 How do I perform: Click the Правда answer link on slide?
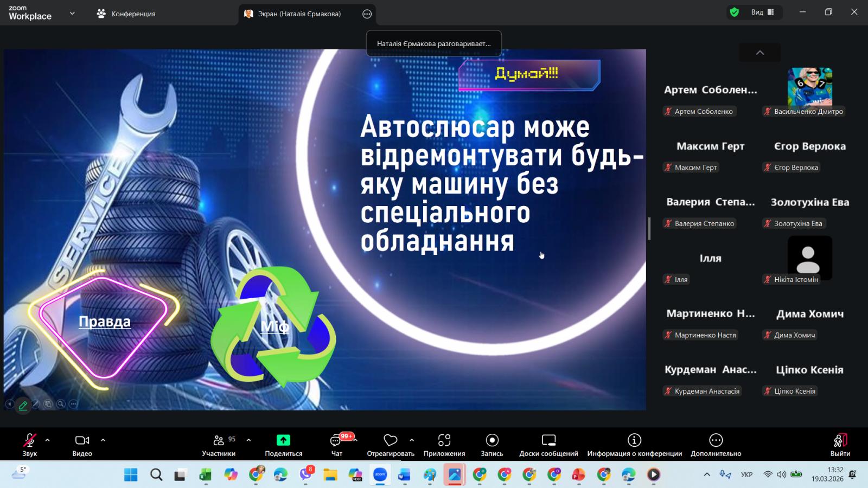[105, 322]
